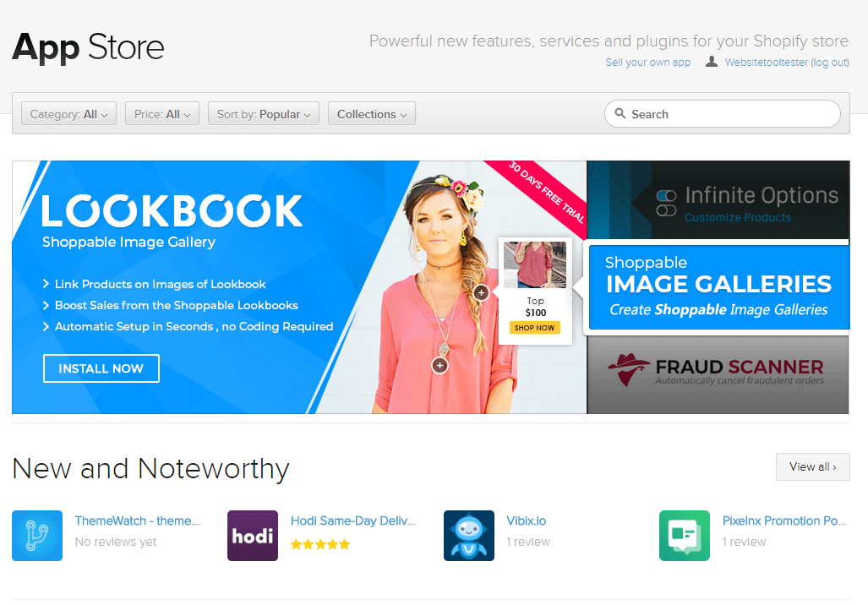The height and width of the screenshot is (605, 868).
Task: Click the INSTALL NOW button
Action: click(101, 368)
